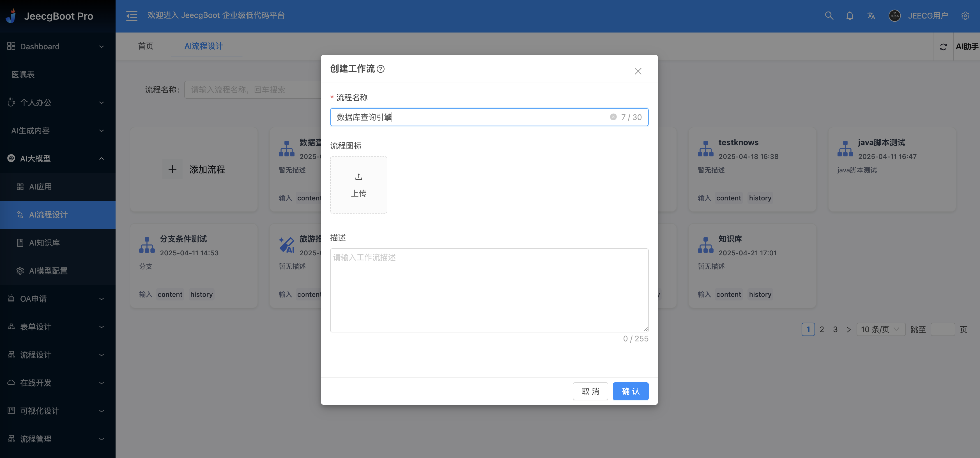980x458 pixels.
Task: Expand the 在线开发 menu
Action: click(x=58, y=383)
